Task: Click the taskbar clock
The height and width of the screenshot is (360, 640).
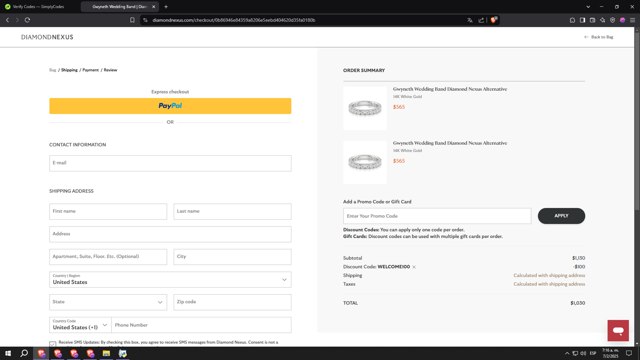Action: 611,353
